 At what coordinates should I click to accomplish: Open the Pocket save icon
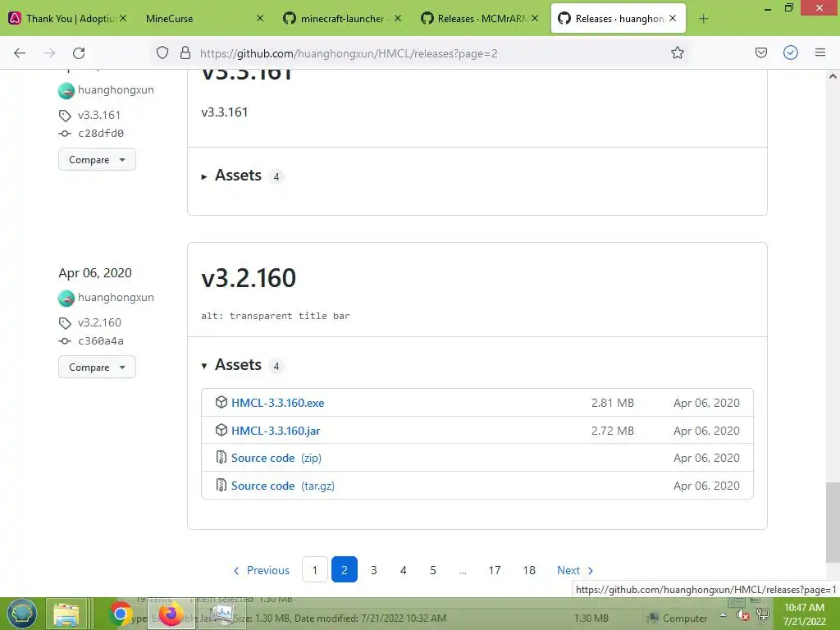click(x=760, y=52)
